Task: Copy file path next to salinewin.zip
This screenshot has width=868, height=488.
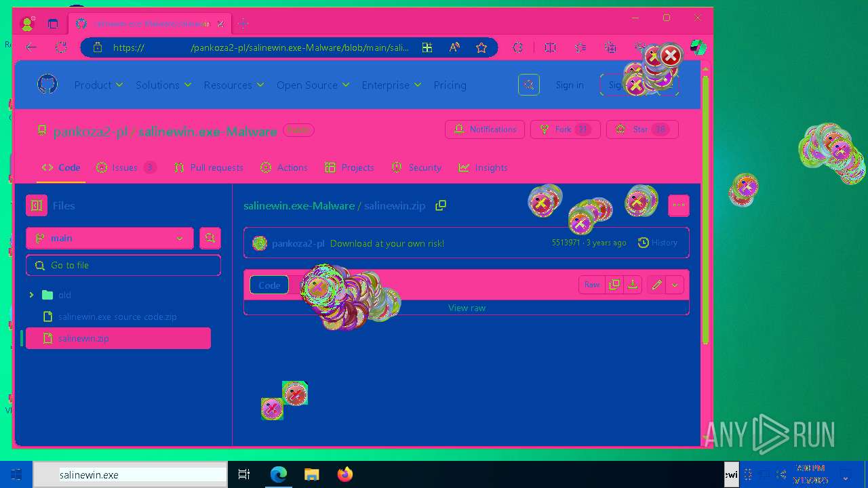Action: point(441,205)
